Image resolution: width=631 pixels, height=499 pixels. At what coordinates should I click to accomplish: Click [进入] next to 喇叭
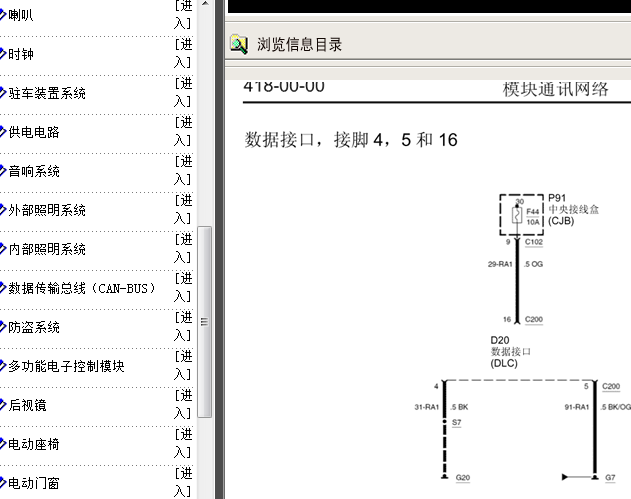tap(183, 15)
